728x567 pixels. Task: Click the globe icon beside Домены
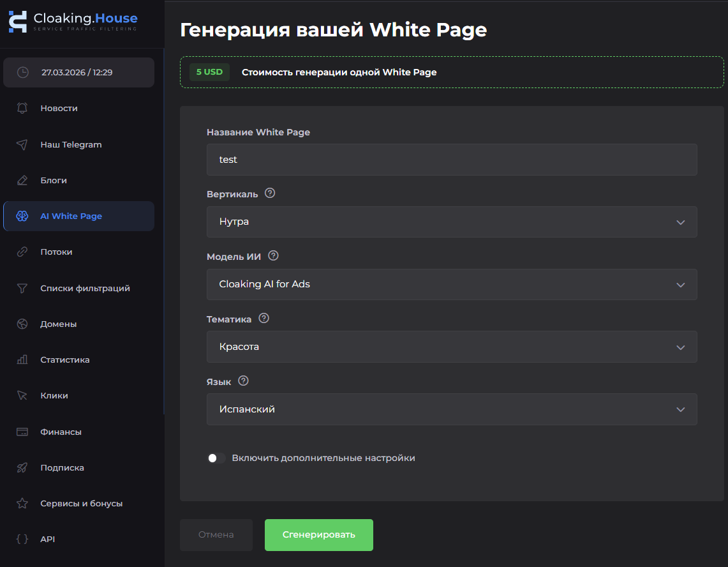coord(22,324)
